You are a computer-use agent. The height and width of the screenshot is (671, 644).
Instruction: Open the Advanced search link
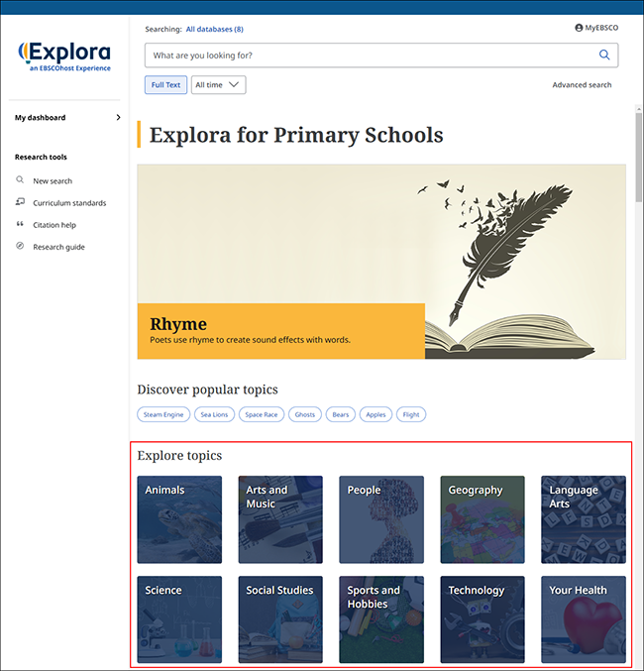point(582,84)
